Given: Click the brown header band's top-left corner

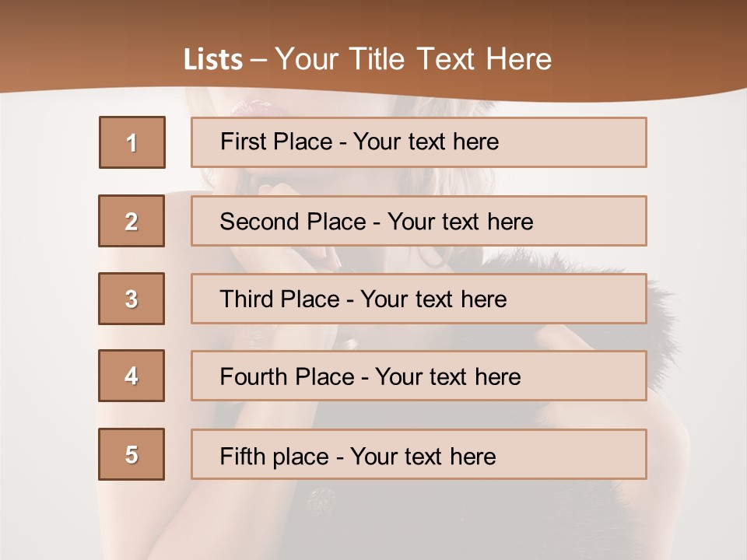Looking at the screenshot, I should tap(9, 8).
